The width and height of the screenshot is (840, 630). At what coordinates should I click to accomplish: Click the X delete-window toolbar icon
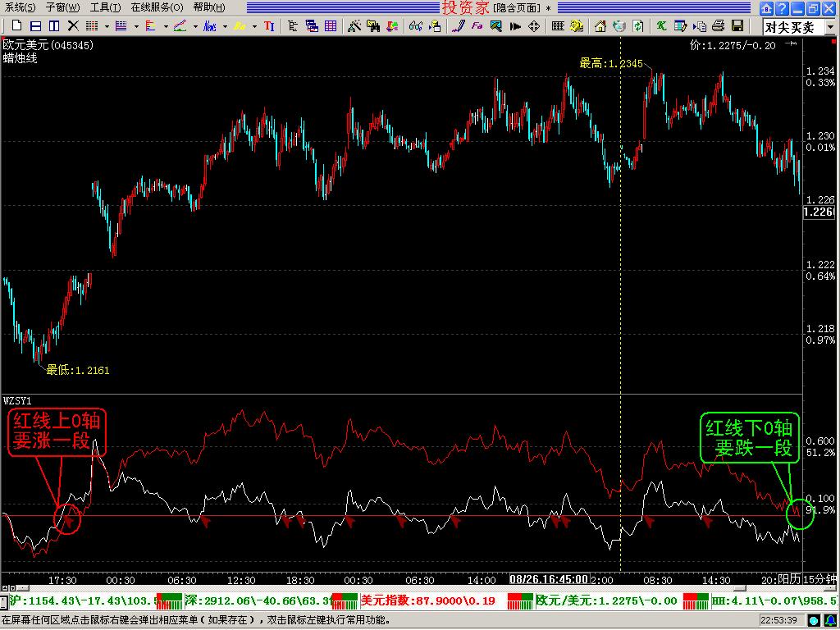[x=73, y=25]
